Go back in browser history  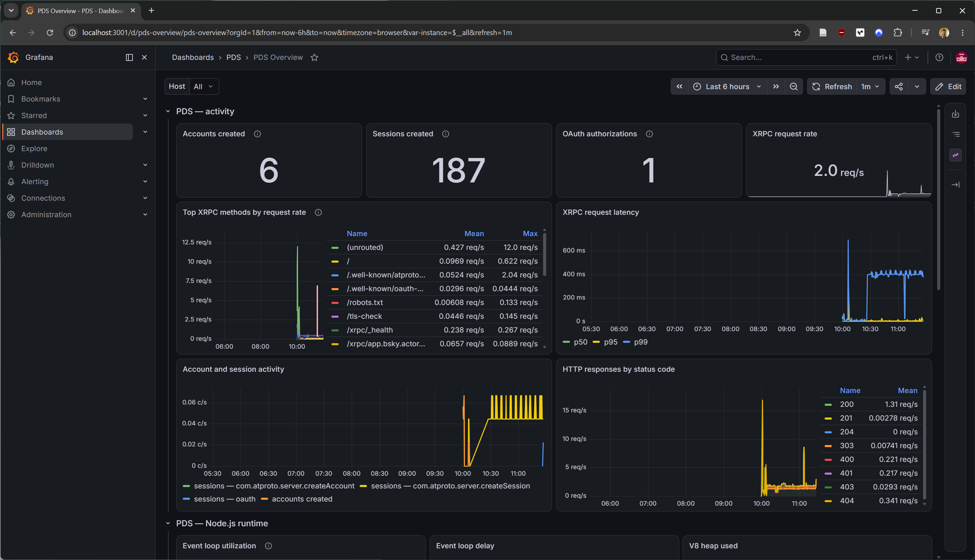(13, 33)
